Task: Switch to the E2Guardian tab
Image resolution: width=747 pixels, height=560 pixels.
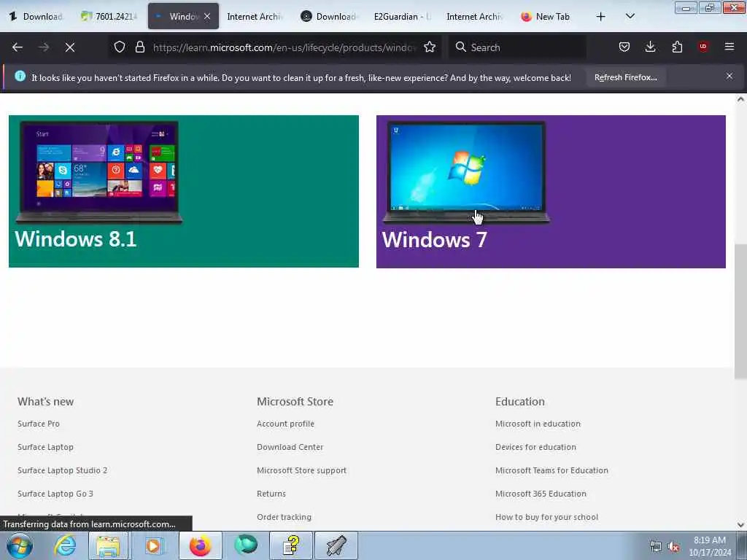Action: pos(402,17)
